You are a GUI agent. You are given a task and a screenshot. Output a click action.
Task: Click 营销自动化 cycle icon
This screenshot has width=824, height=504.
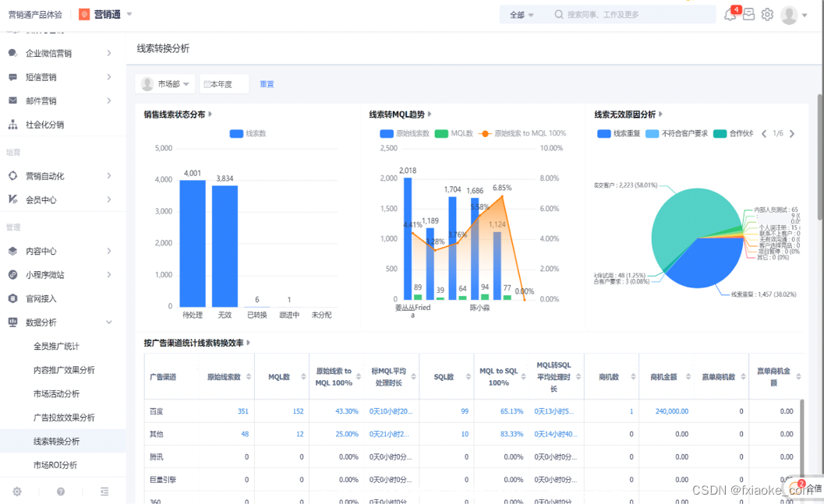(x=12, y=176)
